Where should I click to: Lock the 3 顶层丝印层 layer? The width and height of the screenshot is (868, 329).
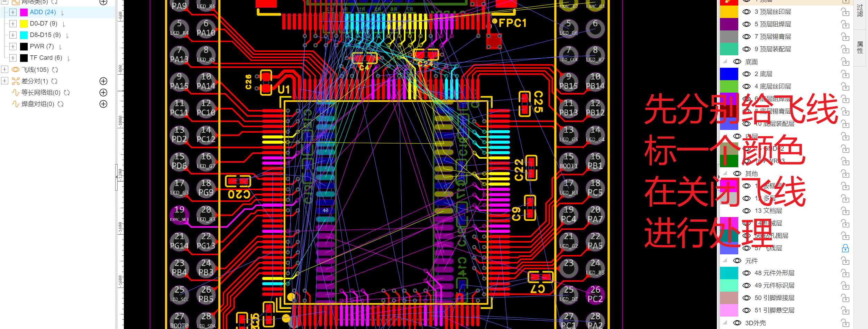pyautogui.click(x=845, y=12)
